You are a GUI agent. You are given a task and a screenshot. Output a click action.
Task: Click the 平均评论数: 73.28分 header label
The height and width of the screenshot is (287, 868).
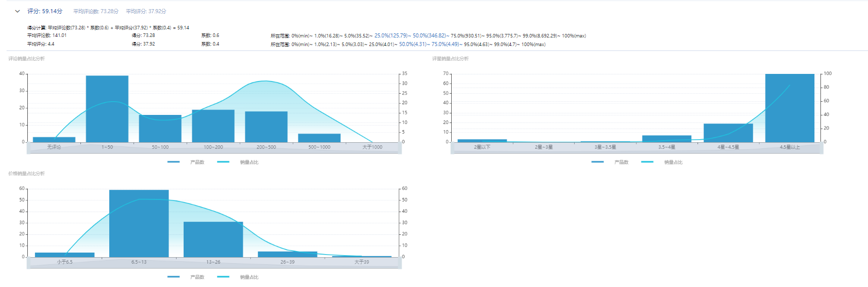click(x=96, y=11)
